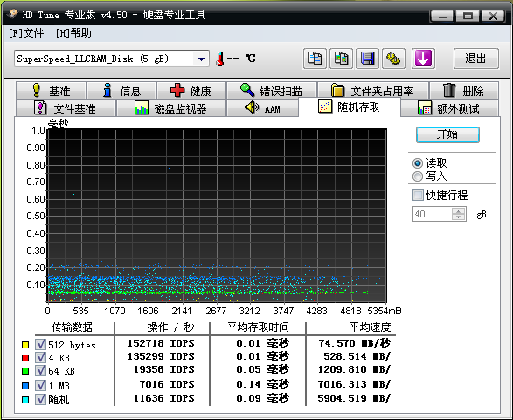Viewport: 513px width, 420px height.
Task: Click the green 64 KB color swatch
Action: click(x=25, y=371)
